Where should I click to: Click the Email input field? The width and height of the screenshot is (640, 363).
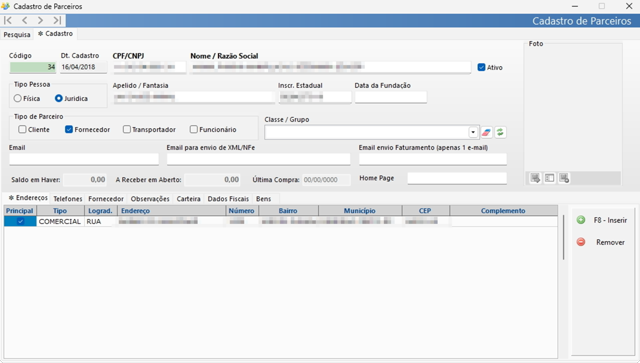(84, 159)
